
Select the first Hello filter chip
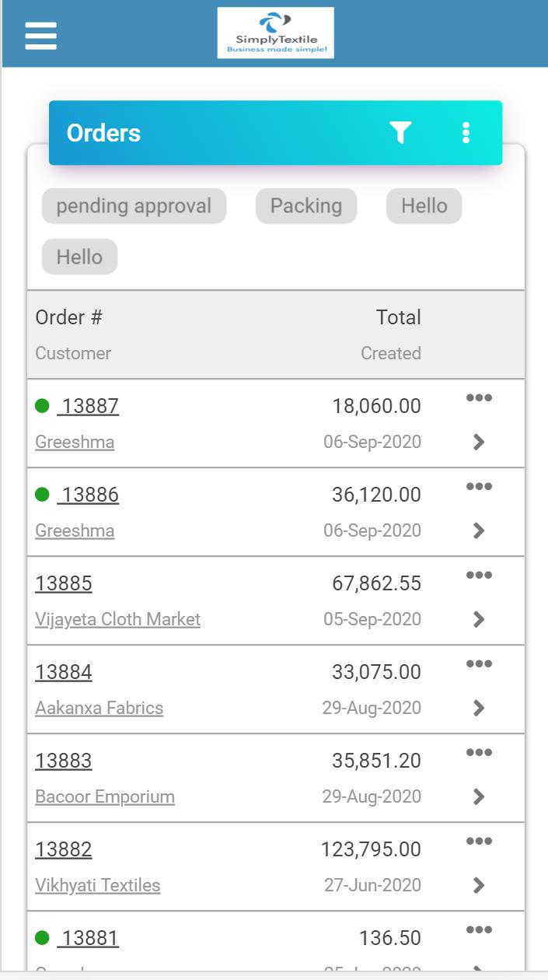coord(424,206)
